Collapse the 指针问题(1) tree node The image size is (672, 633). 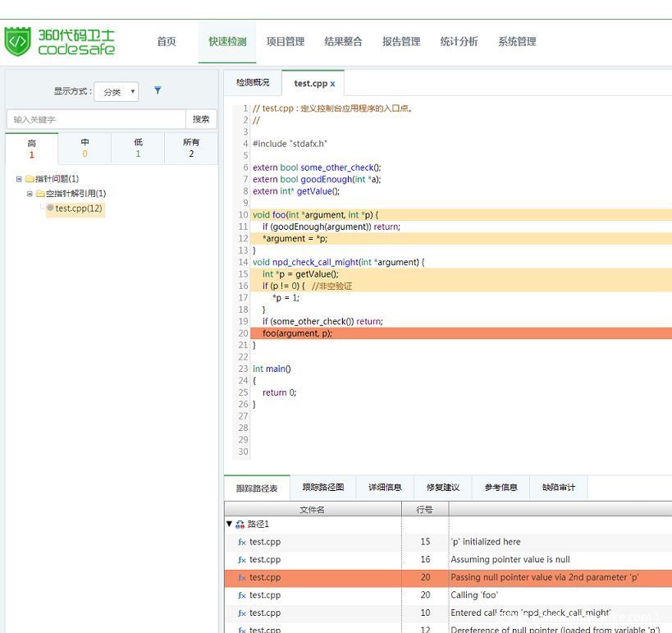point(19,179)
